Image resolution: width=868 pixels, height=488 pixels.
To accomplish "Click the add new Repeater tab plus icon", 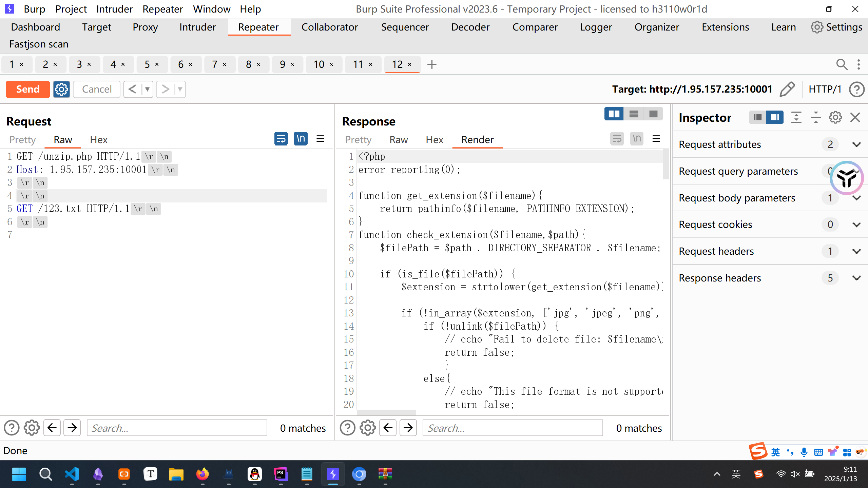I will point(432,64).
